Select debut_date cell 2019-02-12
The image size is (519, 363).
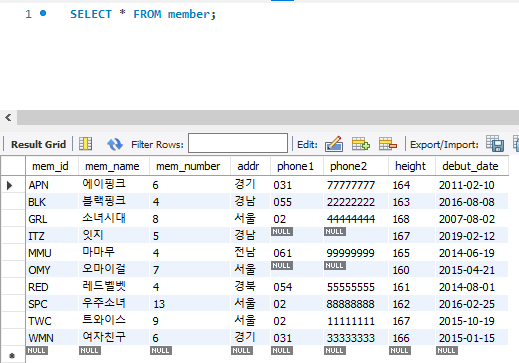click(x=472, y=236)
